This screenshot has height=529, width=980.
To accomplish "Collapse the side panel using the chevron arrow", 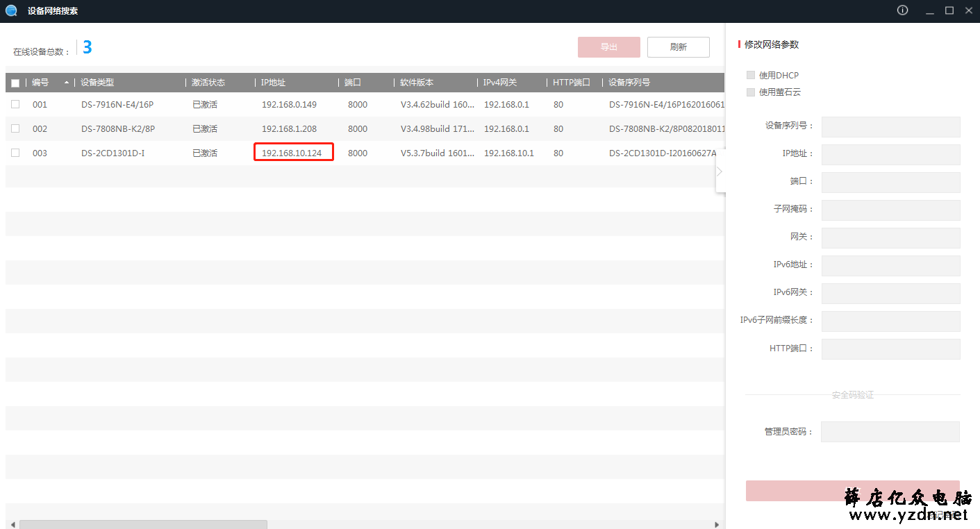I will point(720,171).
